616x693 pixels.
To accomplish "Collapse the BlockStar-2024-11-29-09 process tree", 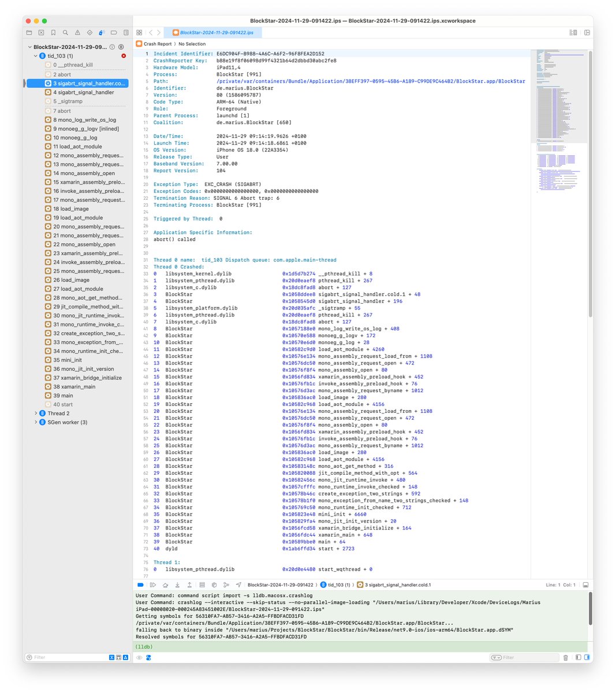I will point(29,47).
